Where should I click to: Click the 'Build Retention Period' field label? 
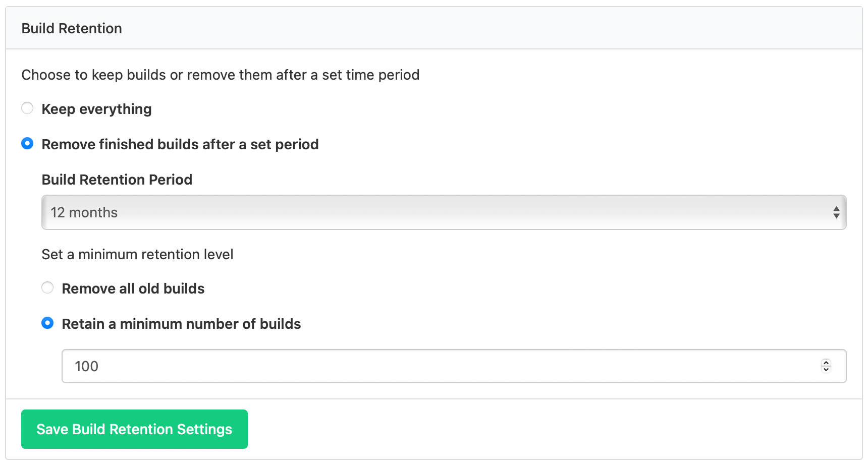[117, 180]
